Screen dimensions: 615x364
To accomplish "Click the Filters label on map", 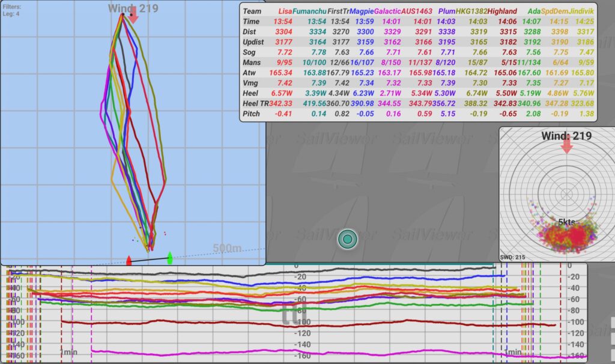I will tap(12, 7).
